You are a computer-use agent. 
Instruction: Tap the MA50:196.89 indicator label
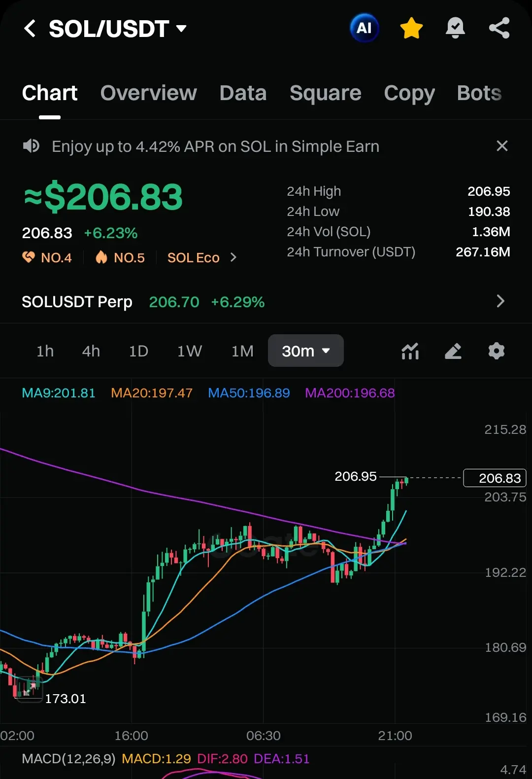tap(249, 393)
